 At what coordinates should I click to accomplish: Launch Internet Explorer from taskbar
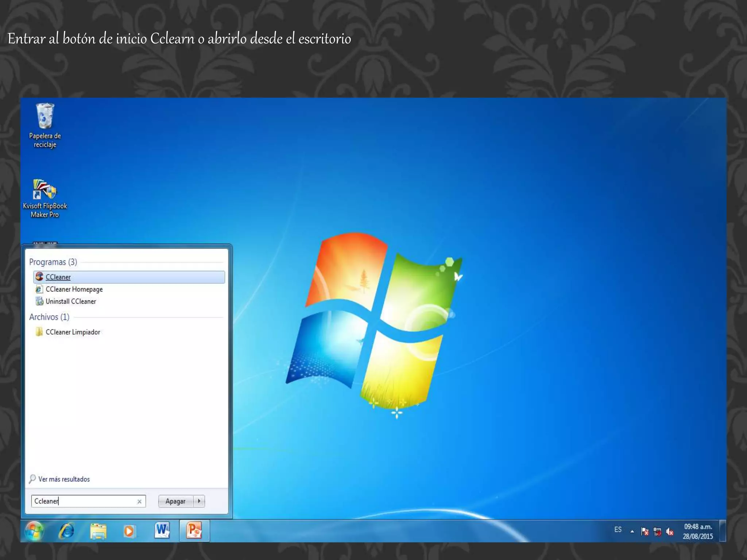coord(66,531)
